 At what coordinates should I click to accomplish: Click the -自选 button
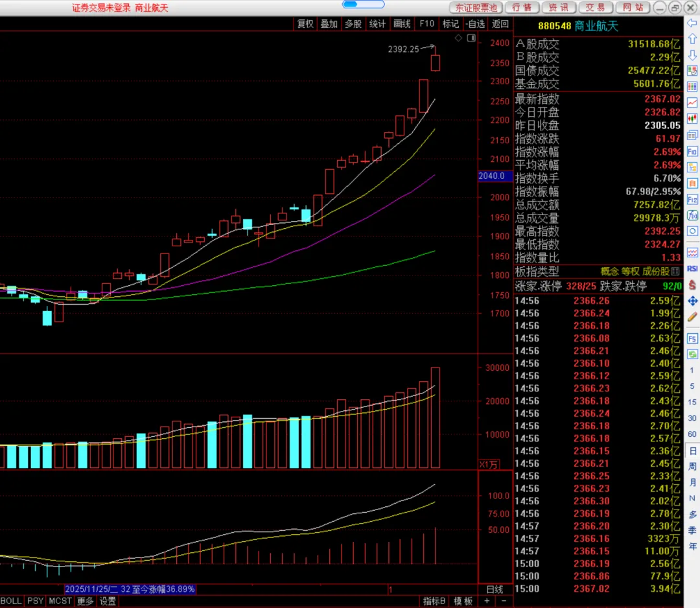pos(475,24)
